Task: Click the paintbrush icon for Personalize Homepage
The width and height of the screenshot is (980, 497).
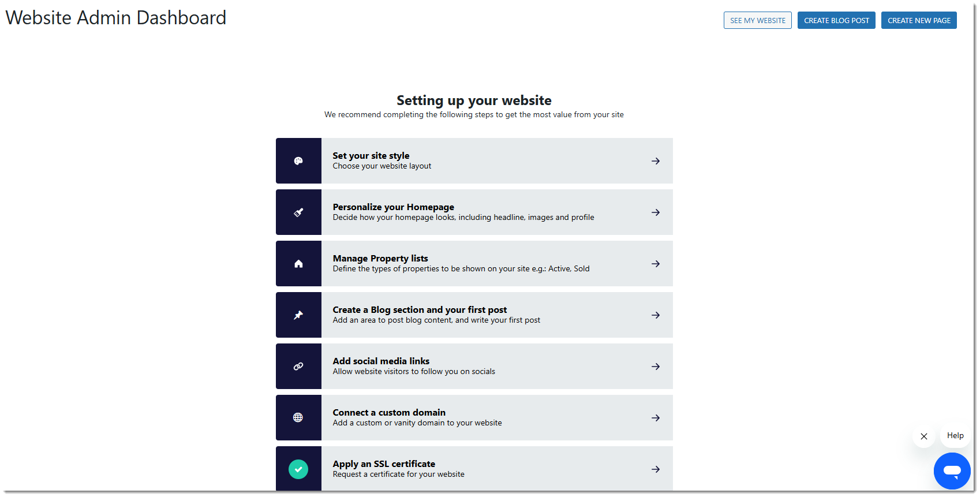Action: 298,212
